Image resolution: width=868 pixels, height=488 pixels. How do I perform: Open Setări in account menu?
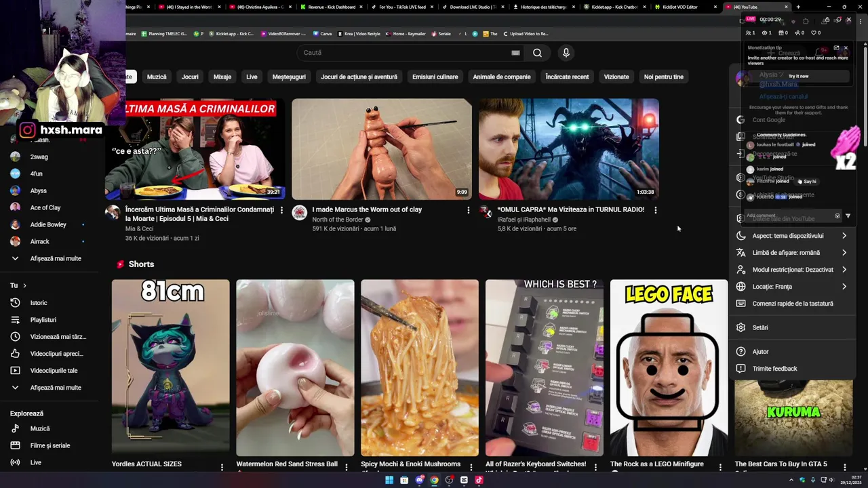click(x=791, y=327)
